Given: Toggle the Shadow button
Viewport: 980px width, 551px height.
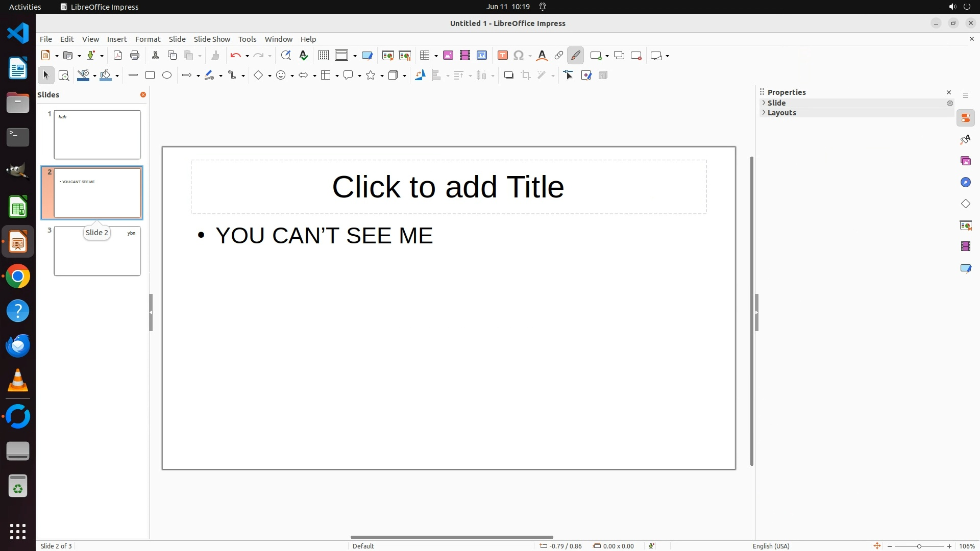Looking at the screenshot, I should point(508,76).
